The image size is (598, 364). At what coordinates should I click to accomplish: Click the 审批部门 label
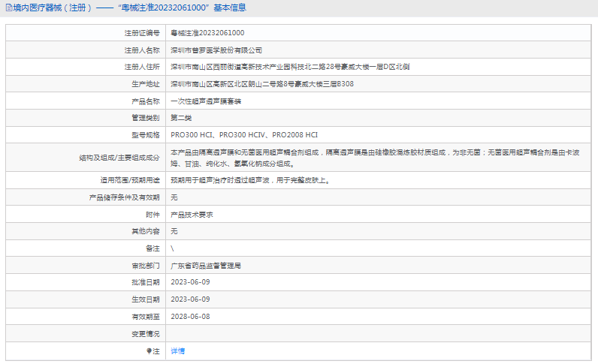tap(146, 266)
